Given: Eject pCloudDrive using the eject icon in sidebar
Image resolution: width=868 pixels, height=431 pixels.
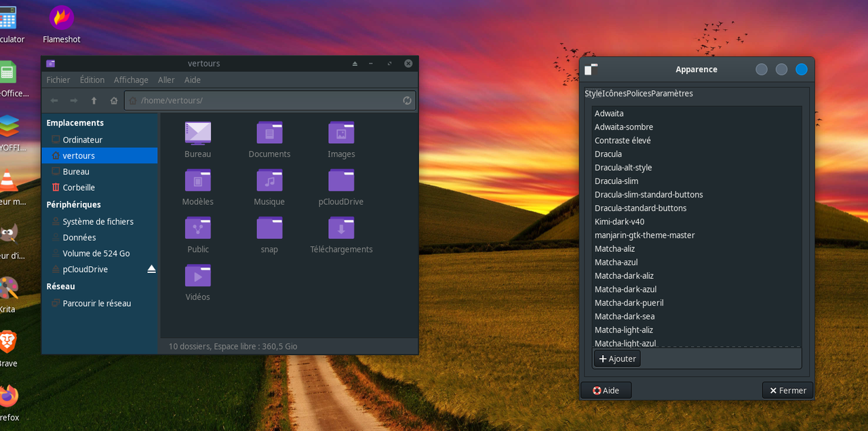Looking at the screenshot, I should click(151, 269).
